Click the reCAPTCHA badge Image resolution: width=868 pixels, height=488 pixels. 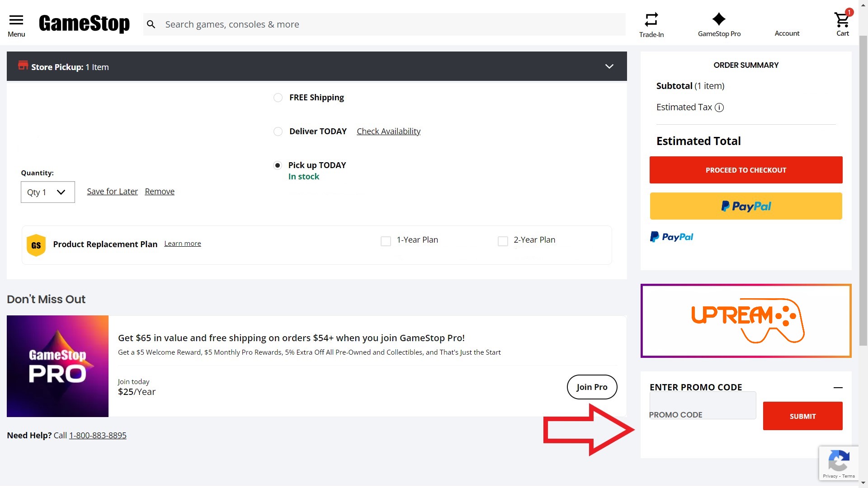click(839, 463)
